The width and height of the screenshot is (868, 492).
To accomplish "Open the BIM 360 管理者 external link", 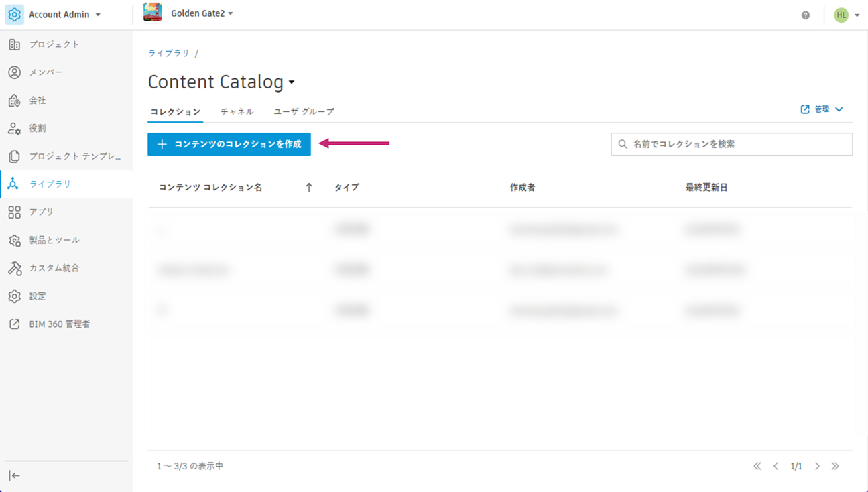I will click(x=15, y=324).
